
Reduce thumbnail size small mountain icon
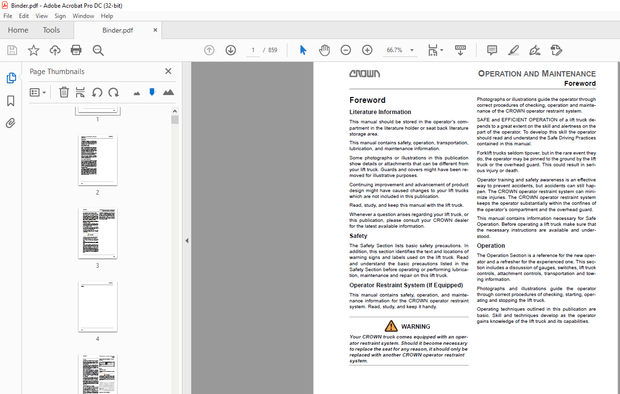tap(137, 93)
